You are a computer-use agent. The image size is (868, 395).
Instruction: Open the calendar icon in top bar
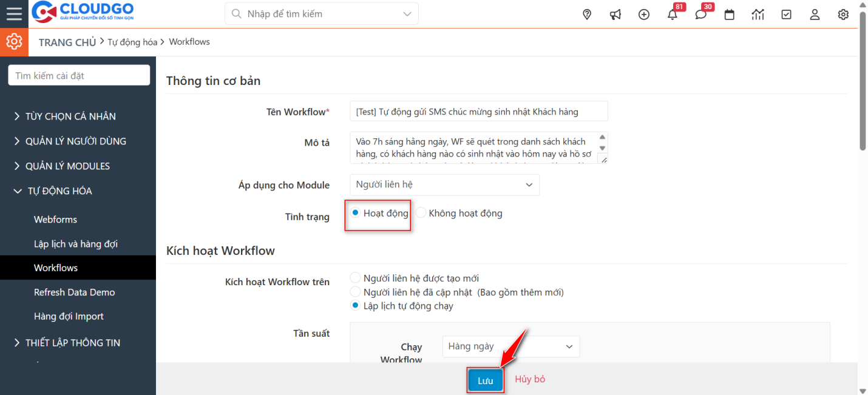729,14
